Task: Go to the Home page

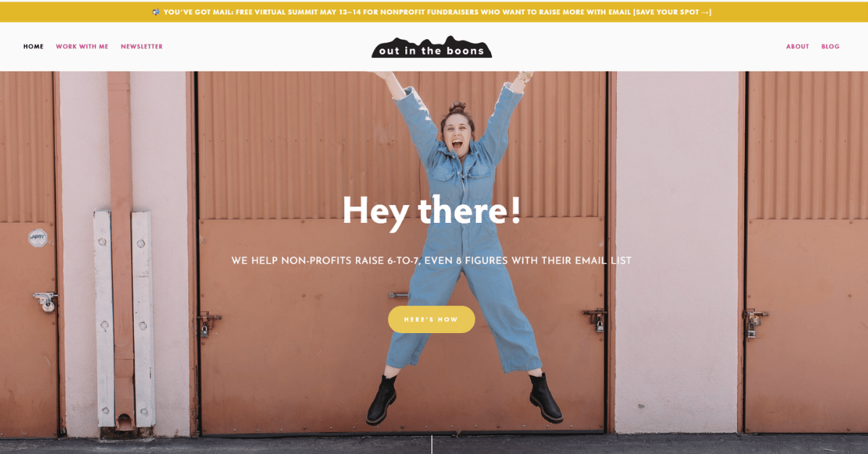Action: (33, 46)
